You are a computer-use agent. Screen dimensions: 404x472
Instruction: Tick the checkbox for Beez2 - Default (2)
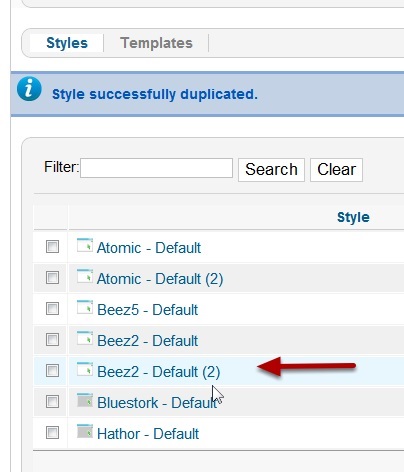click(52, 370)
